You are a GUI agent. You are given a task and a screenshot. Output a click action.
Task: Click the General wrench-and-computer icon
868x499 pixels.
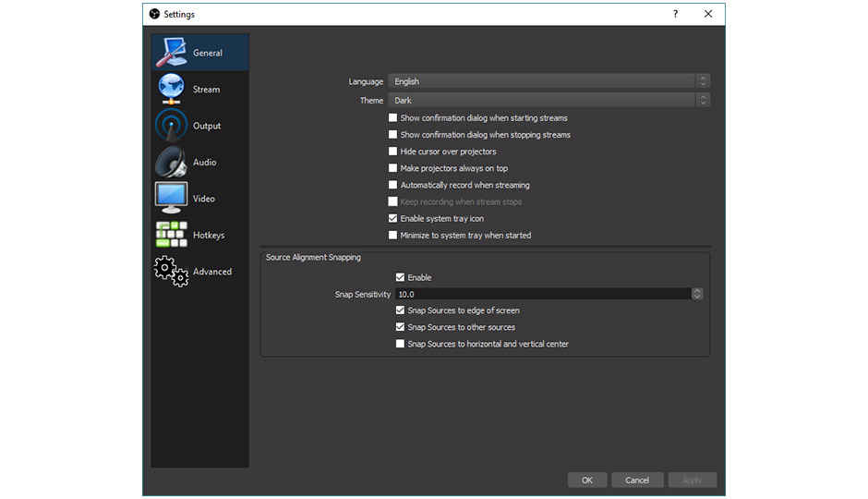pos(171,52)
